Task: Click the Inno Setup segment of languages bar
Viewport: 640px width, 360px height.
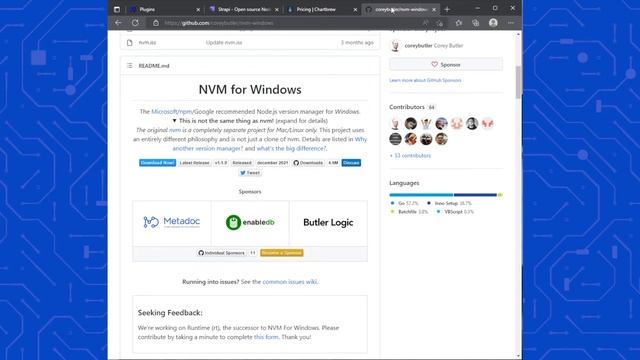Action: (x=475, y=195)
